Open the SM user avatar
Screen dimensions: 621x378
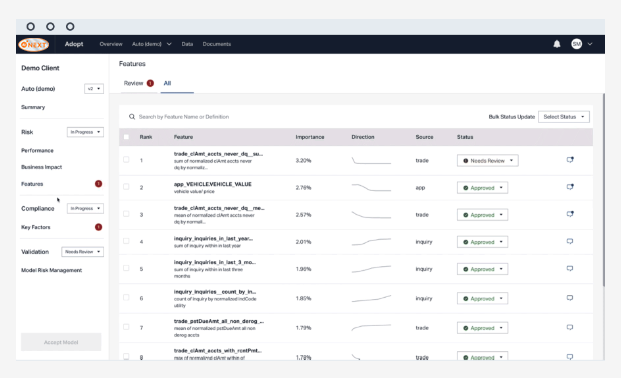click(576, 44)
